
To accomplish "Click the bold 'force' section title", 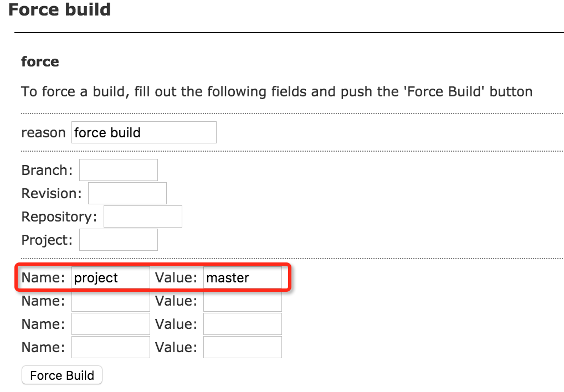I will [x=40, y=61].
